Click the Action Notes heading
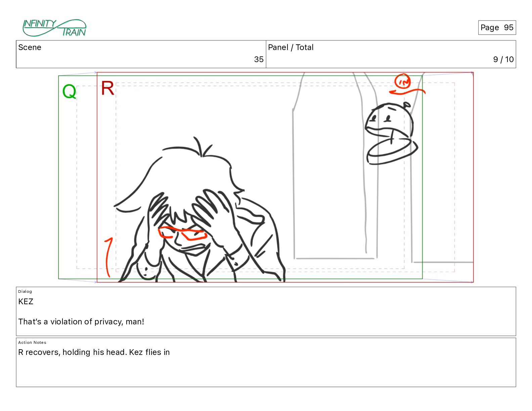The height and width of the screenshot is (411, 532). tap(32, 342)
